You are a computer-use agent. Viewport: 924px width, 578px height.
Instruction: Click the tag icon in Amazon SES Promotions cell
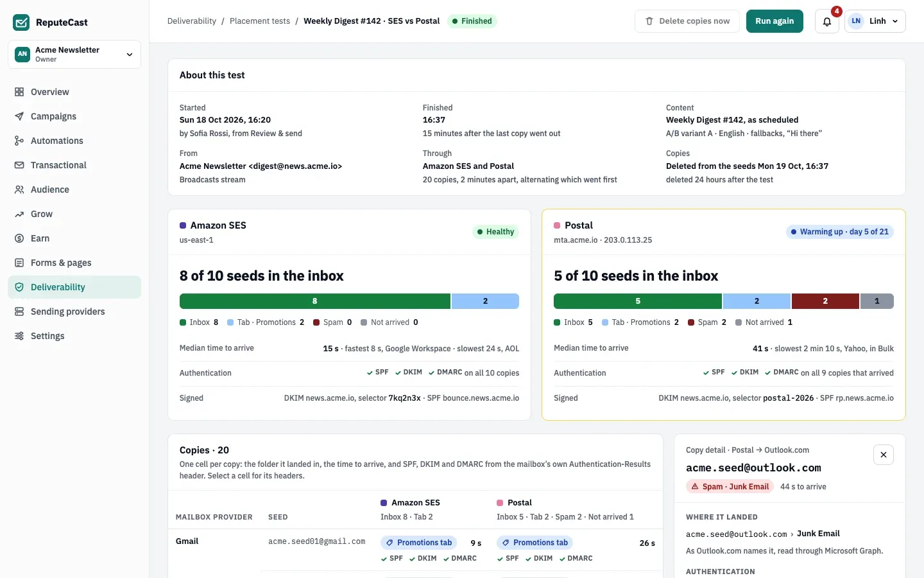point(389,543)
